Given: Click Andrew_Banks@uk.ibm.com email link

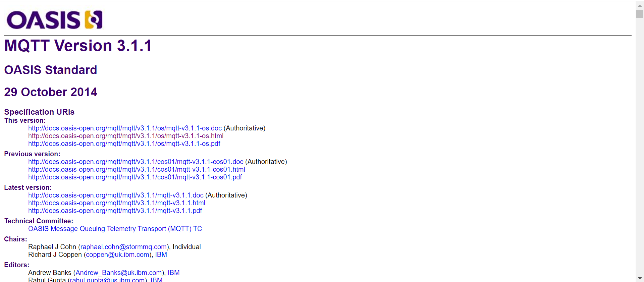Looking at the screenshot, I should [x=119, y=273].
